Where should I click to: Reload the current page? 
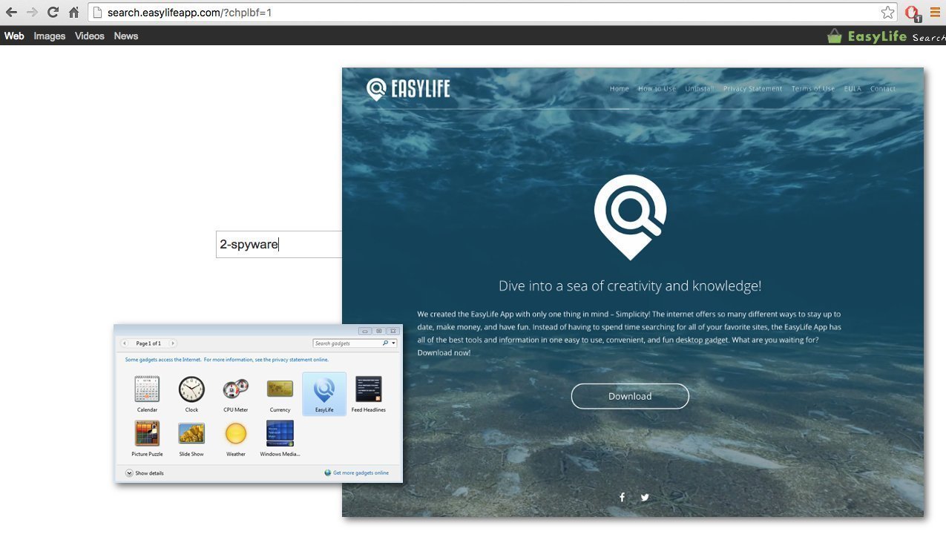click(x=53, y=12)
